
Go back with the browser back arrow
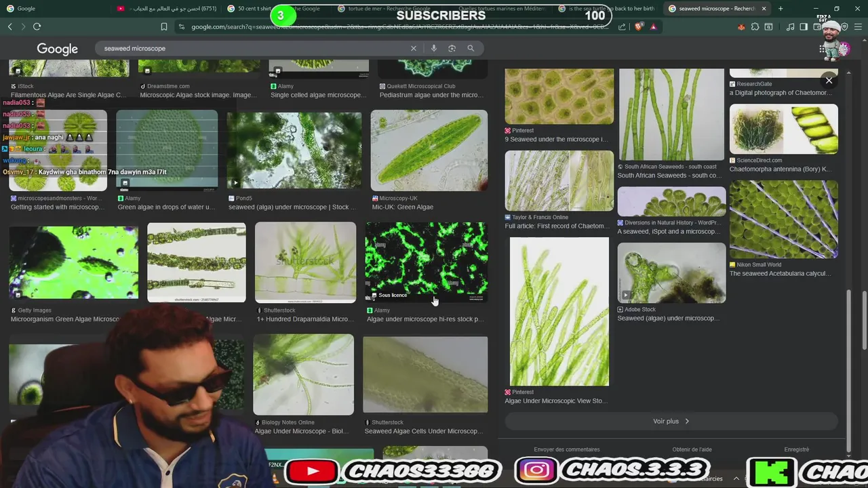point(9,26)
